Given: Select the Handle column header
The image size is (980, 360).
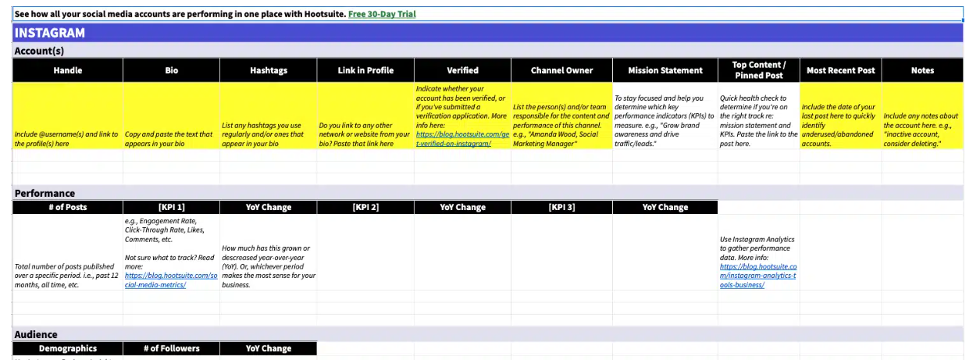Looking at the screenshot, I should (68, 70).
